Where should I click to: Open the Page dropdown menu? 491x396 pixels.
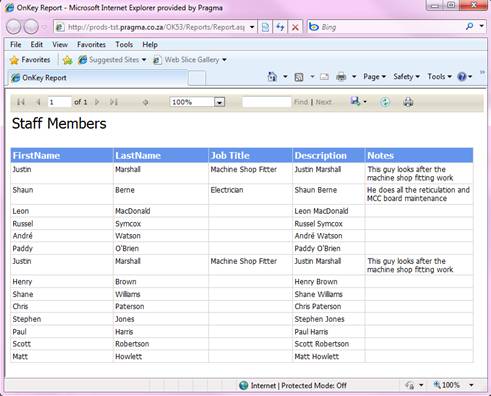(x=374, y=77)
